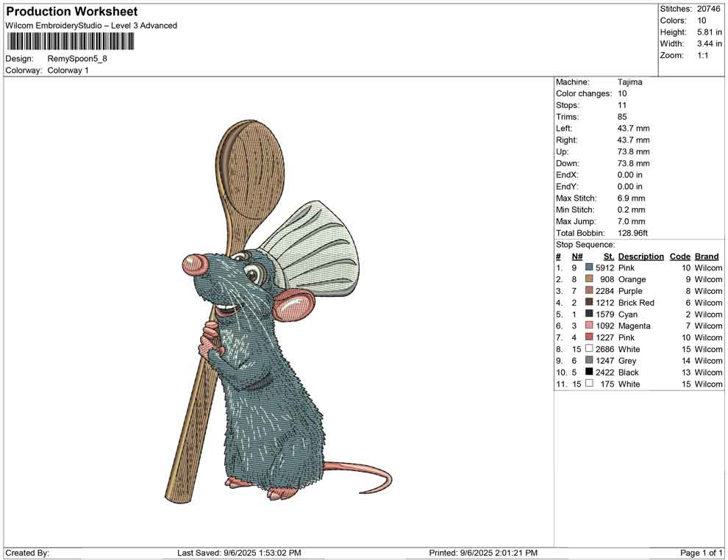This screenshot has height=560, width=728.
Task: Select the "Brick Red" description text
Action: click(x=636, y=303)
